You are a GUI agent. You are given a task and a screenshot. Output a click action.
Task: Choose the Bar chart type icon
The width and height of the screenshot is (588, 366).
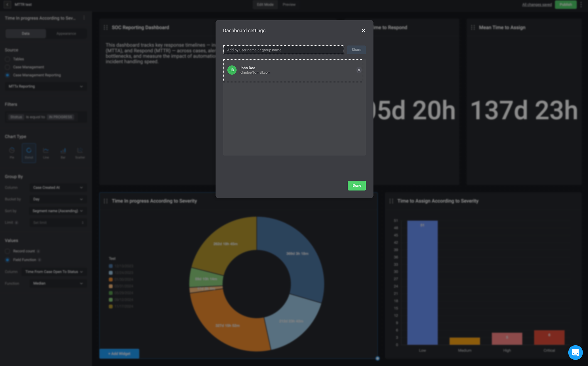point(63,153)
